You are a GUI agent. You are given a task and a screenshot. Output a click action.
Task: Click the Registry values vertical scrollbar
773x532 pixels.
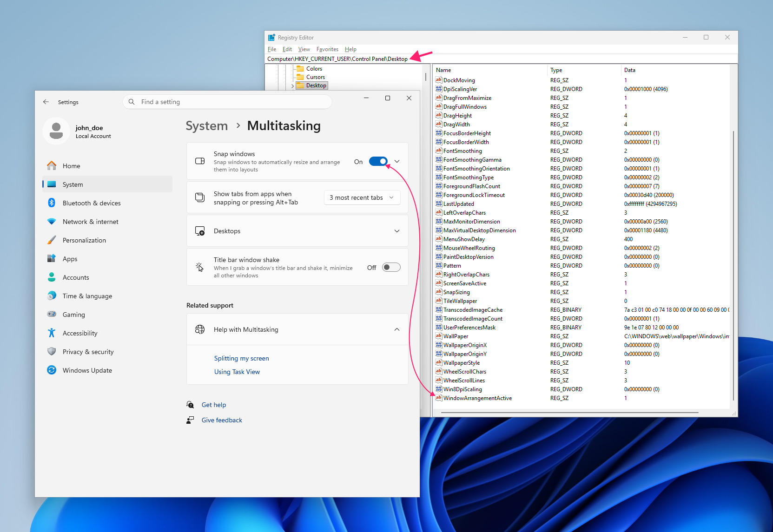733,265
